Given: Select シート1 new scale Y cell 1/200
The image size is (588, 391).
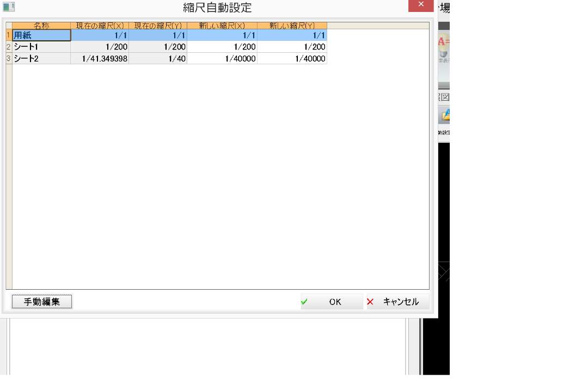Looking at the screenshot, I should 292,47.
